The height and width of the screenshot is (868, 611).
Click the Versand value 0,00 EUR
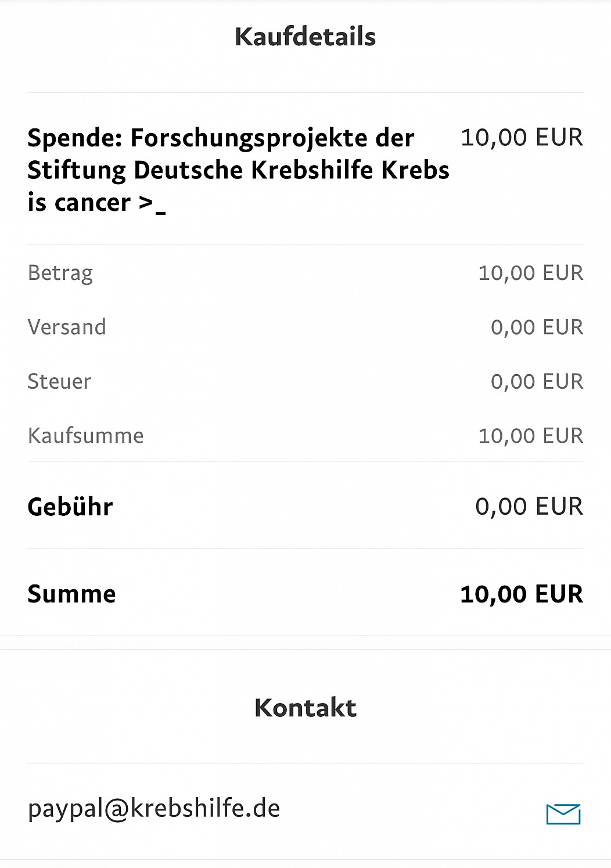click(537, 327)
